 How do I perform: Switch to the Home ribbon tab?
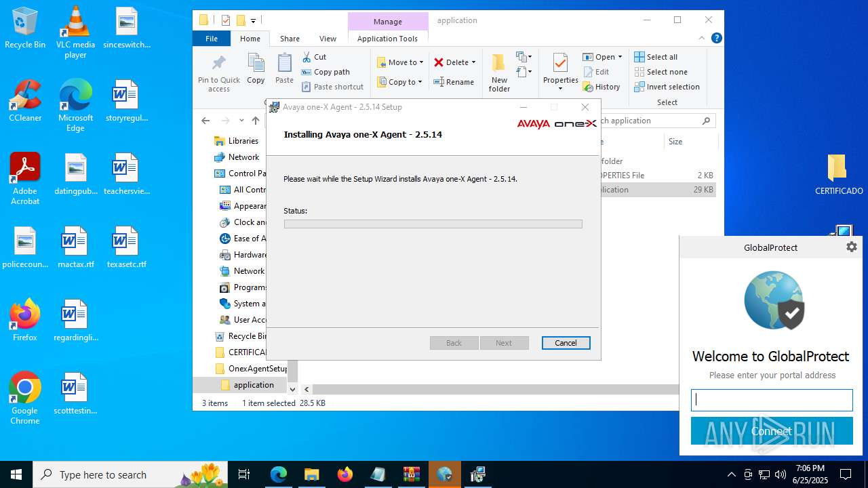[250, 39]
